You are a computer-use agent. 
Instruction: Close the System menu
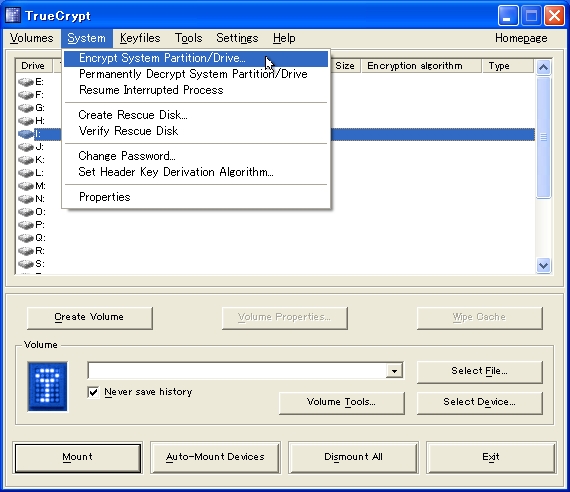(x=87, y=38)
